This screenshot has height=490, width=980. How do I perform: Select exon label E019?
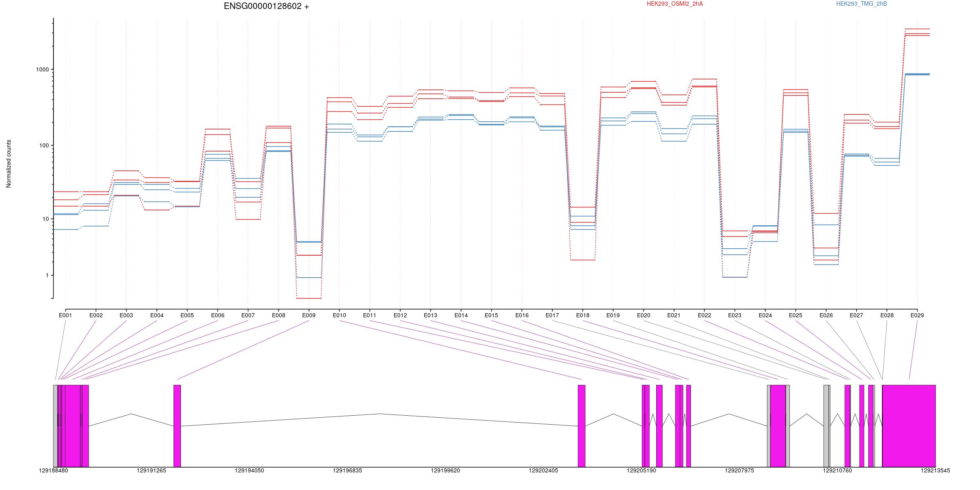[x=613, y=315]
